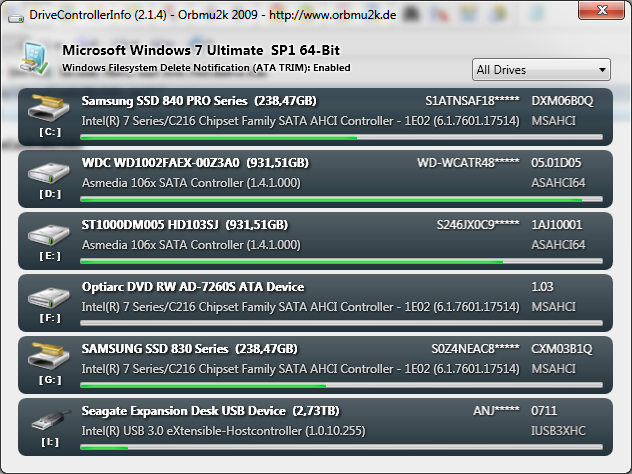Viewport: 632px width, 474px height.
Task: Click 'ASAHCI64' driver name in D: row
Action: (x=558, y=183)
